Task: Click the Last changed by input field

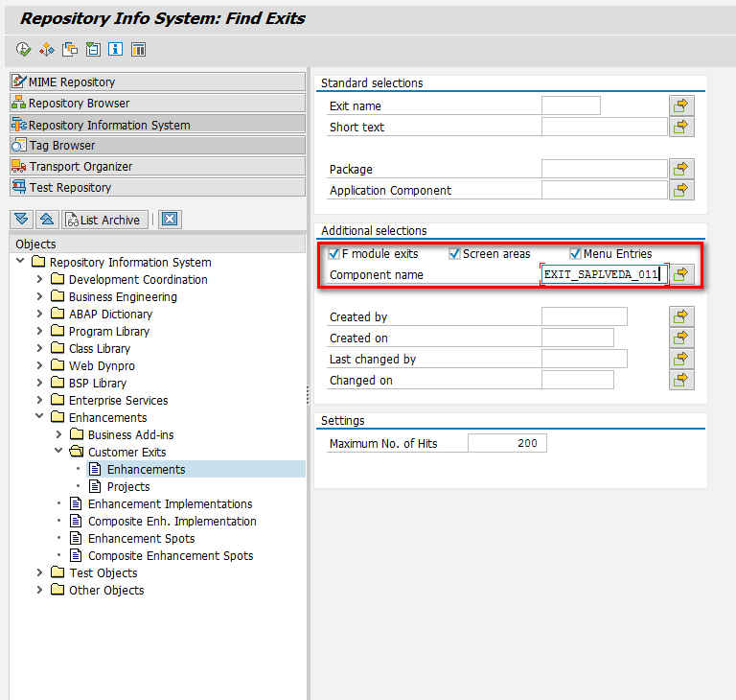Action: 585,359
